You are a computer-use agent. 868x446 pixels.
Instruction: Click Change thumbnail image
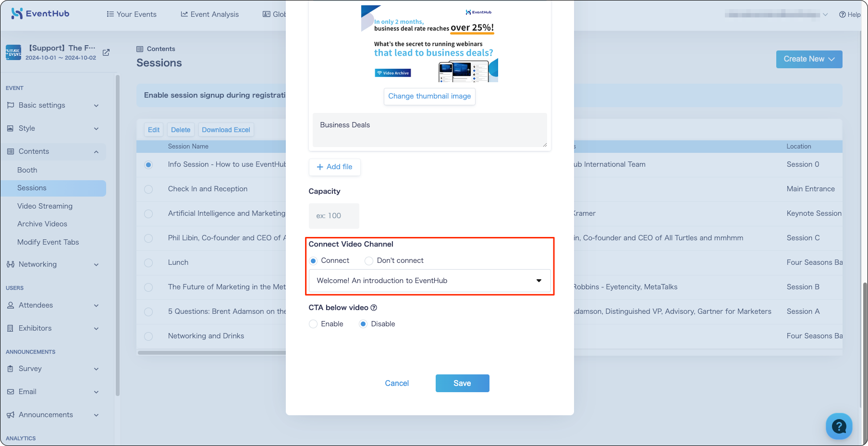point(429,96)
